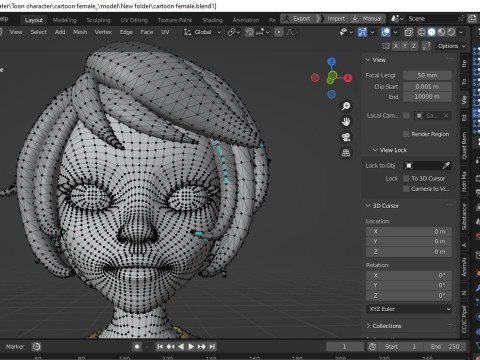Switch perspective/orthographic with the grid icon
The height and width of the screenshot is (360, 480).
(x=346, y=153)
